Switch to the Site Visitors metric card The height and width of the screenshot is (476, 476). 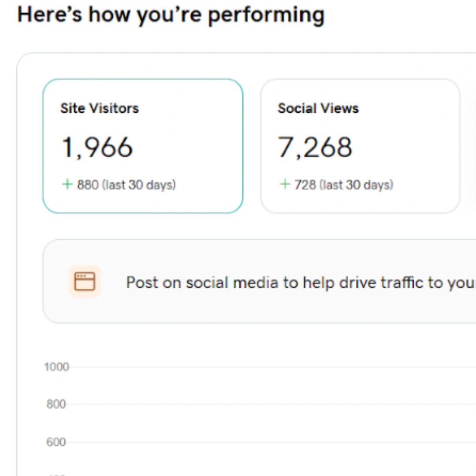(142, 145)
